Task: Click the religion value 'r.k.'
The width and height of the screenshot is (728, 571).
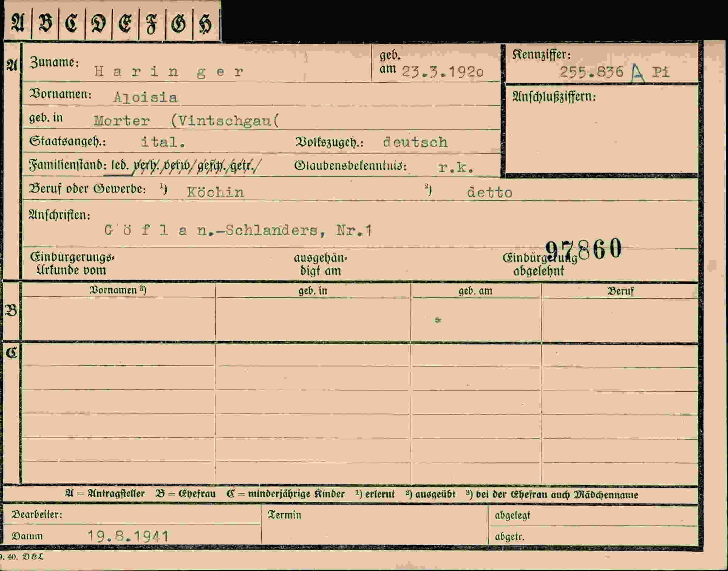Action: click(x=456, y=168)
